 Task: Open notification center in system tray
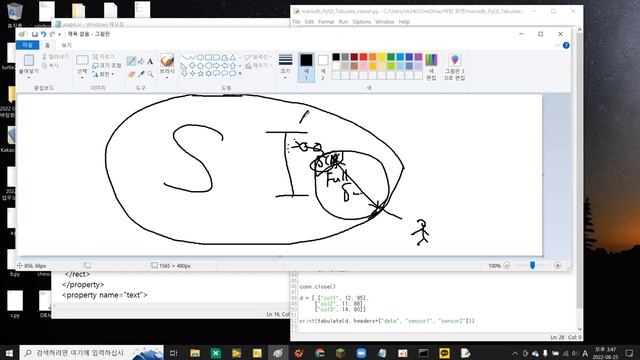[629, 353]
